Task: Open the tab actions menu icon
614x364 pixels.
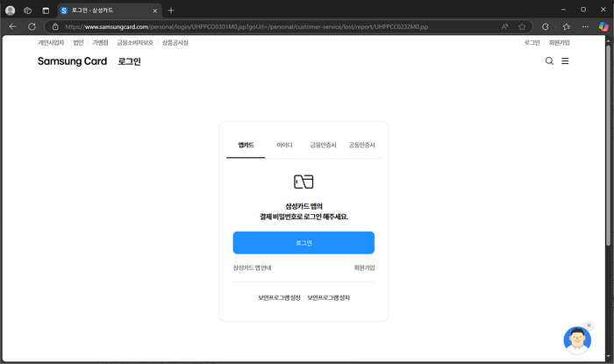Action: 46,11
